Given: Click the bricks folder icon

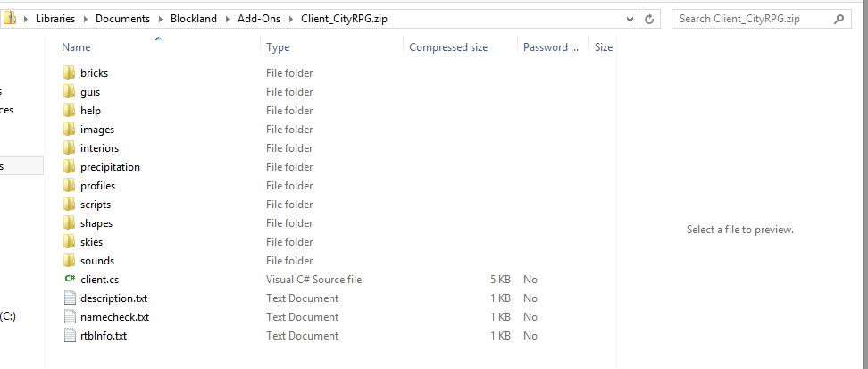Looking at the screenshot, I should point(70,73).
